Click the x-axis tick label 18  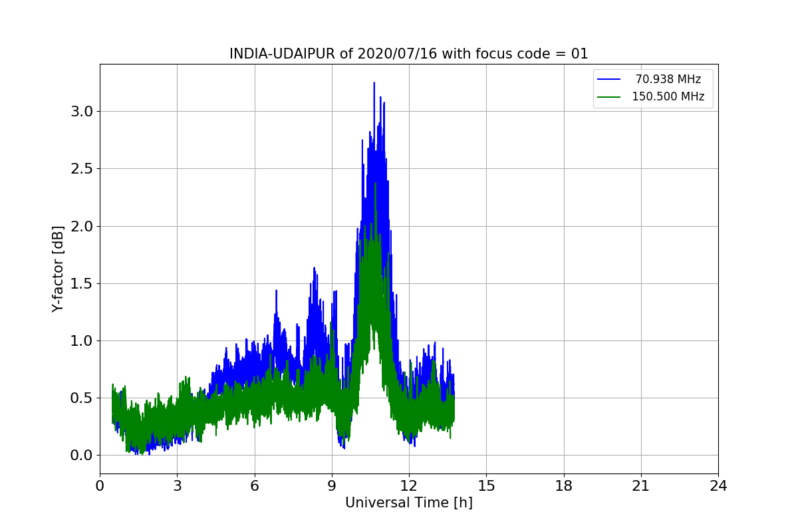coord(564,486)
